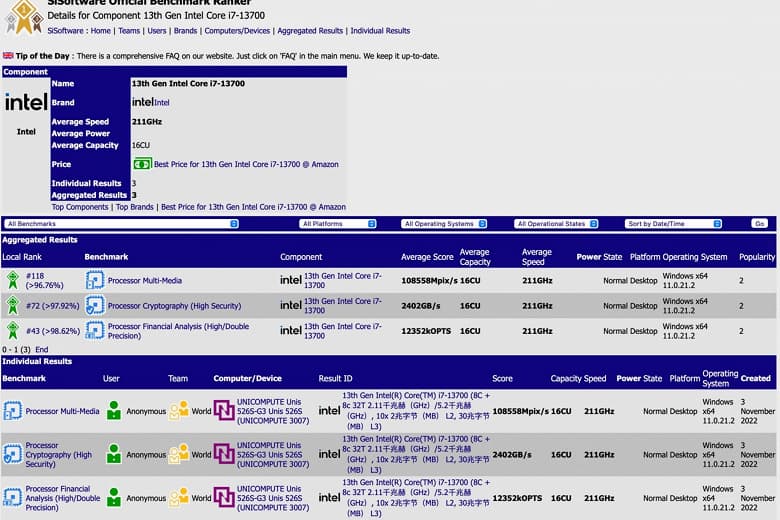The image size is (780, 520).
Task: Click the individual Processor Cryptography benchmark icon
Action: [12, 454]
